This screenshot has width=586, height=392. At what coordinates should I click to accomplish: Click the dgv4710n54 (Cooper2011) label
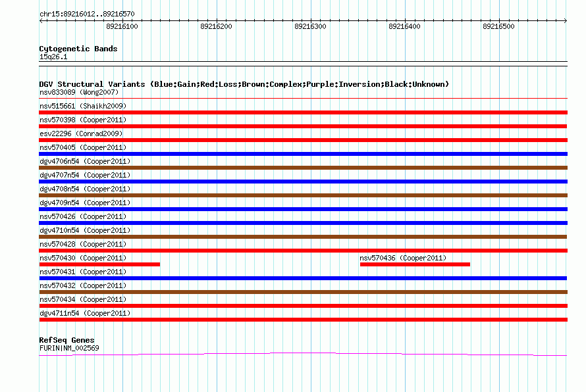pos(85,230)
